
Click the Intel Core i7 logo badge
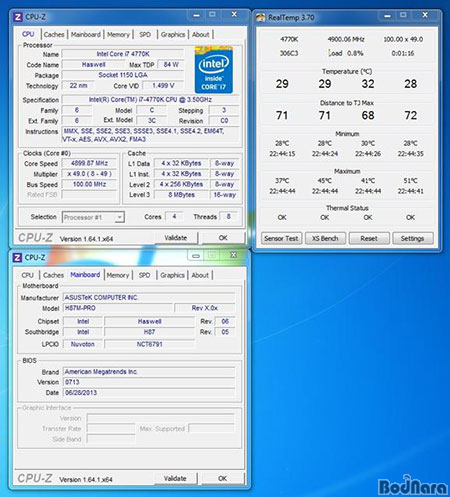pos(214,70)
